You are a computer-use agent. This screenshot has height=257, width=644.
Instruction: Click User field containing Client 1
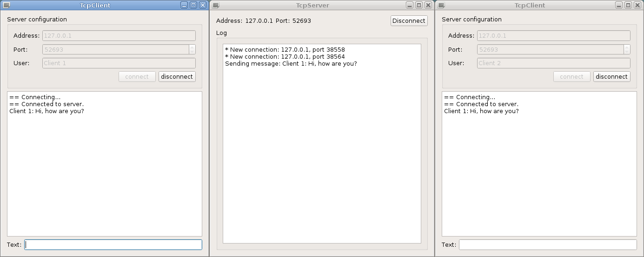[119, 63]
